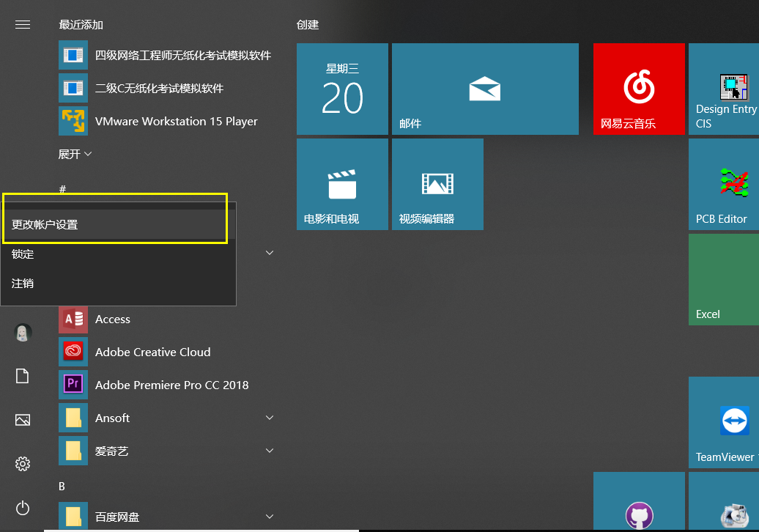Click the B letter group header
759x532 pixels.
[x=62, y=486]
